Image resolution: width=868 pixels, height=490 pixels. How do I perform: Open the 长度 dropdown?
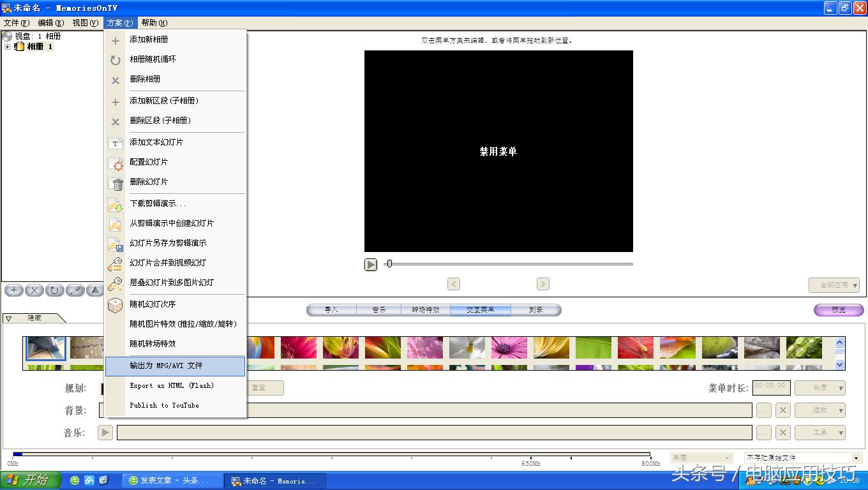tap(820, 387)
